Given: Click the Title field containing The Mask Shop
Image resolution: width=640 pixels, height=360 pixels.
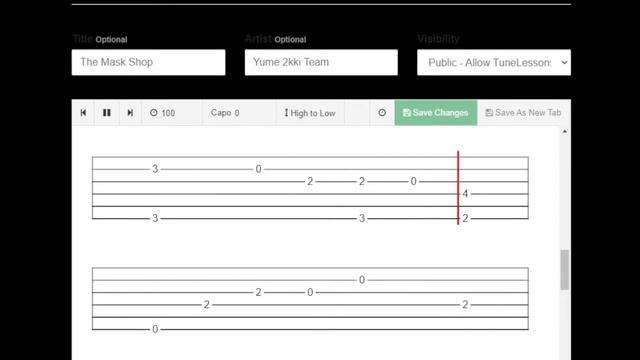Looking at the screenshot, I should coord(149,62).
